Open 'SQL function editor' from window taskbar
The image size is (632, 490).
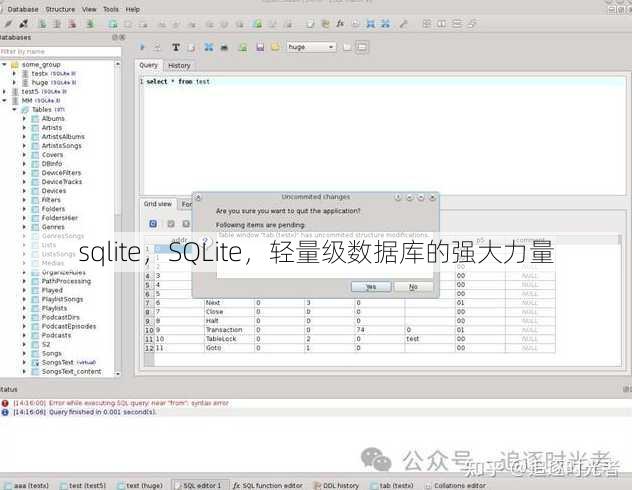[268, 486]
